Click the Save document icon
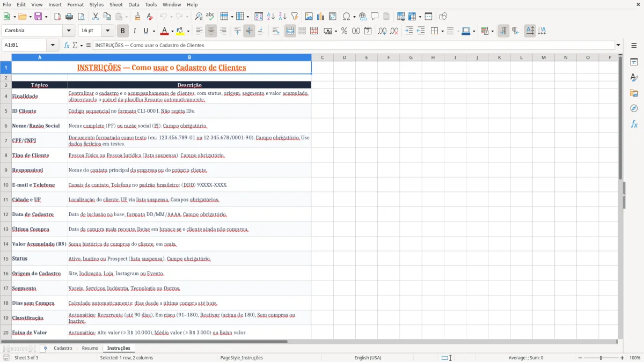The height and width of the screenshot is (362, 644). click(38, 17)
